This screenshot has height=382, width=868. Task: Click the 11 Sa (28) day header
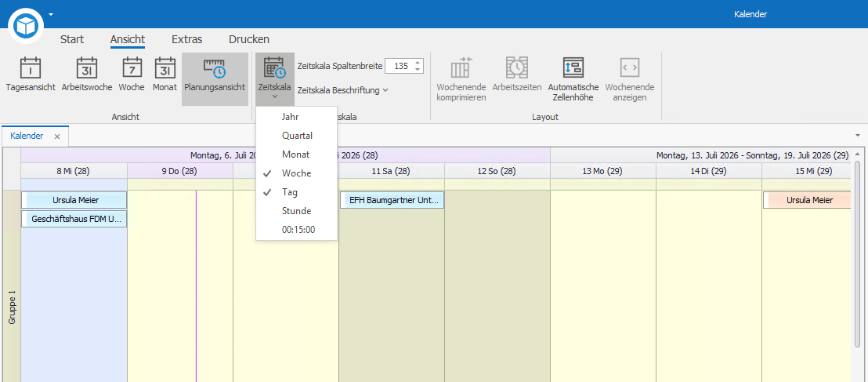(x=392, y=171)
